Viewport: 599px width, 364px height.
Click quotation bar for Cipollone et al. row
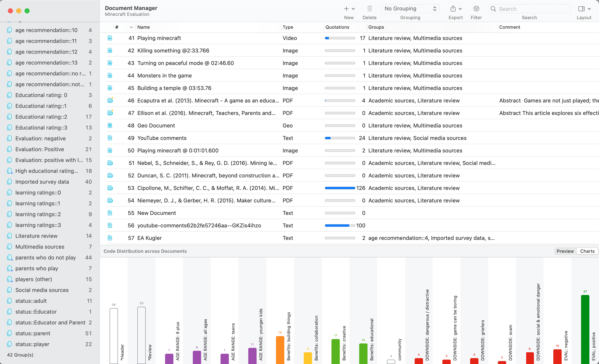coord(340,188)
